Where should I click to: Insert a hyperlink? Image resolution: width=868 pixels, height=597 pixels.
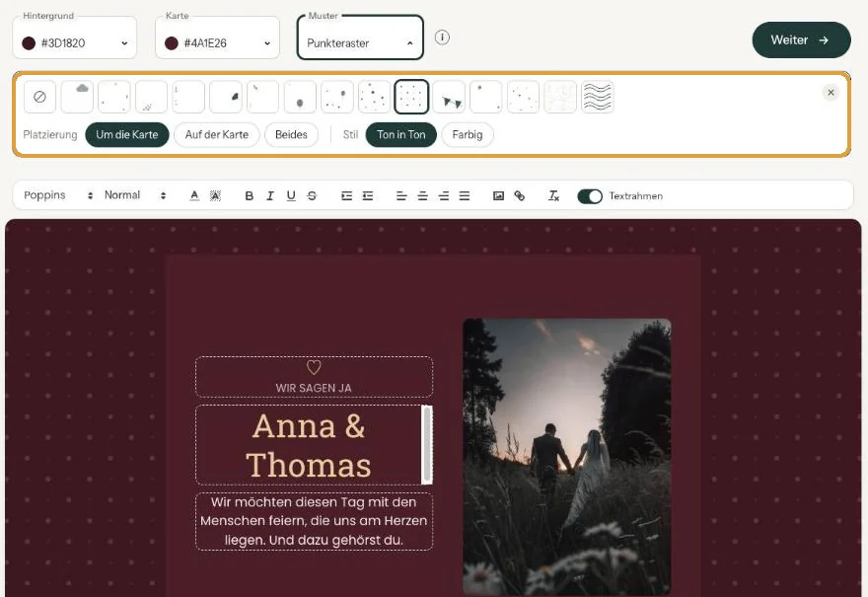click(519, 195)
